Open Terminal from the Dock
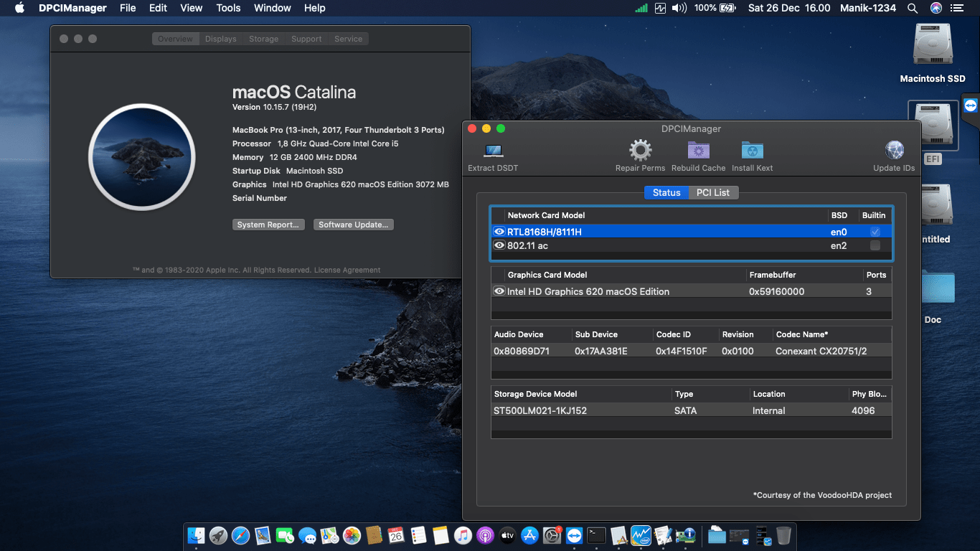 tap(596, 535)
